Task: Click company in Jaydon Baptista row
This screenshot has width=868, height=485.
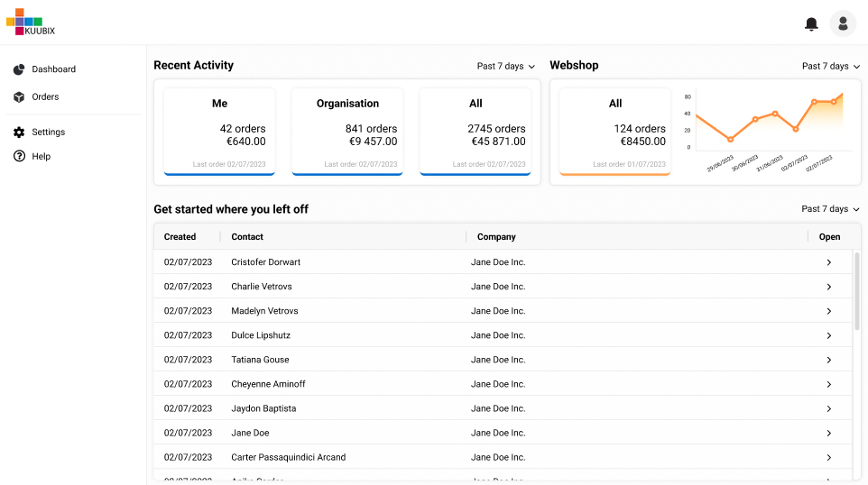Action: 498,408
